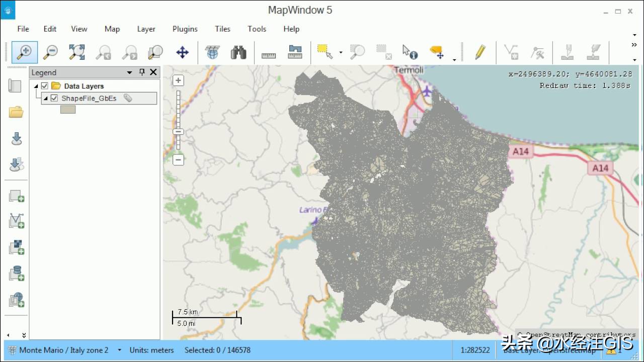
Task: Open the Plugins menu
Action: point(185,29)
